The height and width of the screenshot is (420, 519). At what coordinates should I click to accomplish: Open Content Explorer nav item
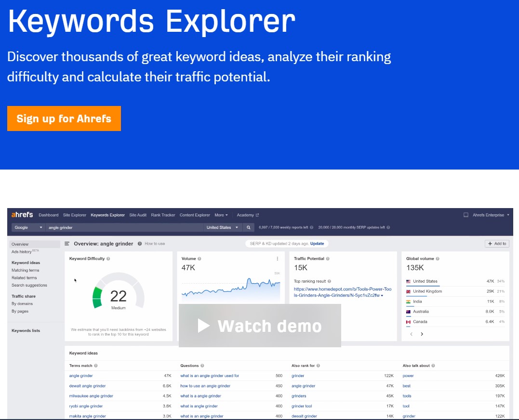(195, 215)
